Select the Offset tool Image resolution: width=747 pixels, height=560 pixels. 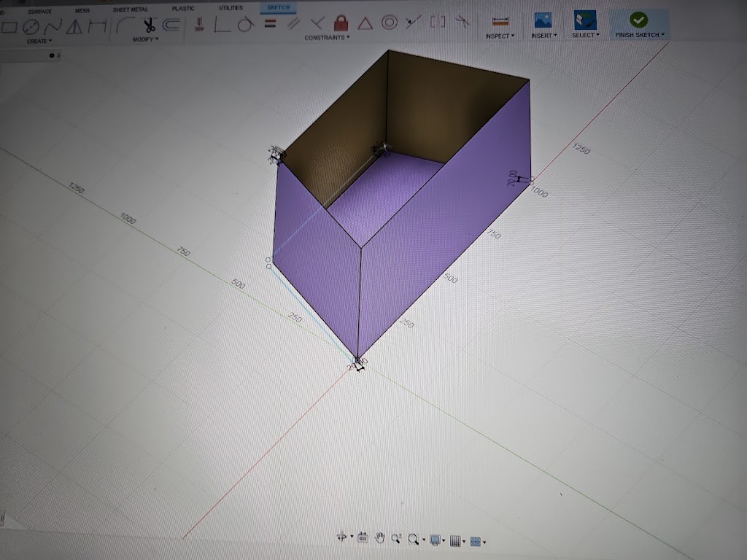(x=171, y=24)
